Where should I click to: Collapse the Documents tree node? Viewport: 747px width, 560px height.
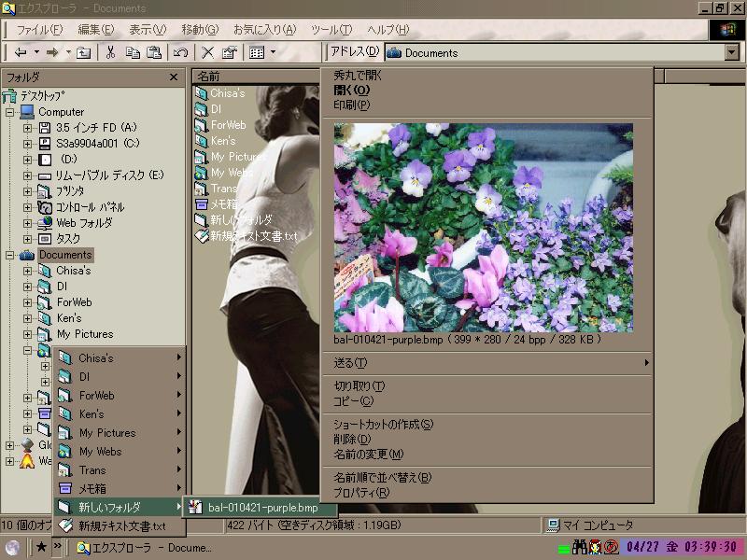pos(9,255)
